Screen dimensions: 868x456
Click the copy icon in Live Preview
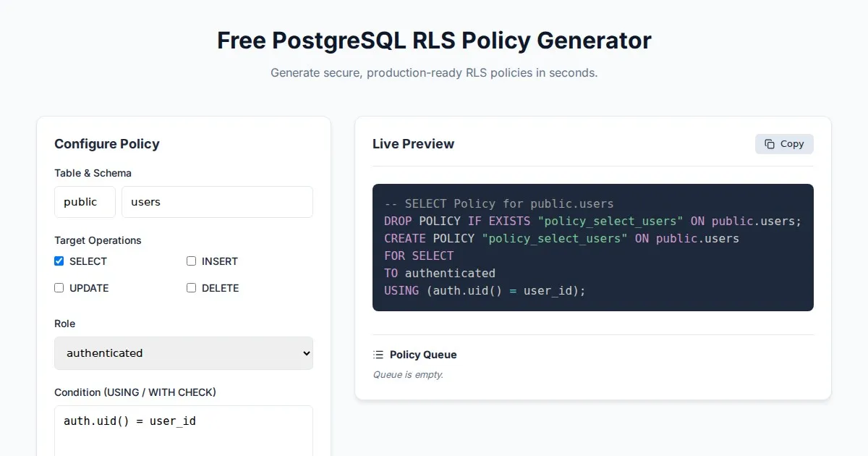pos(770,144)
